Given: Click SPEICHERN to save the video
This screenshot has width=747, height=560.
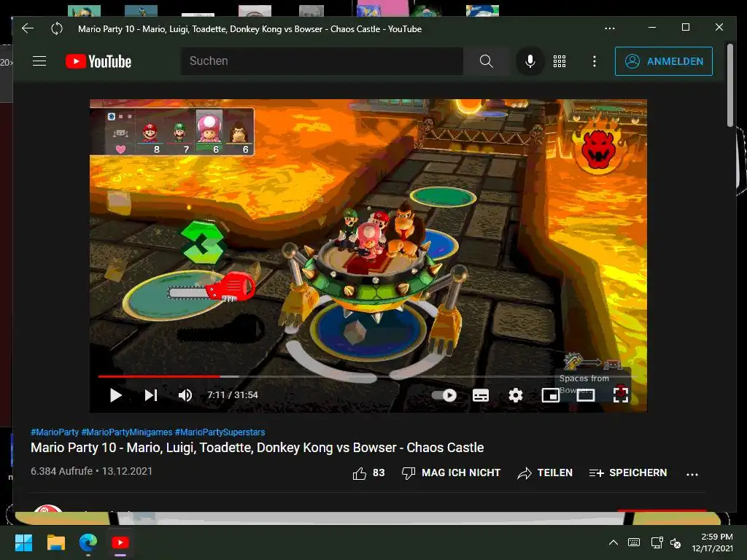Looking at the screenshot, I should coord(628,472).
